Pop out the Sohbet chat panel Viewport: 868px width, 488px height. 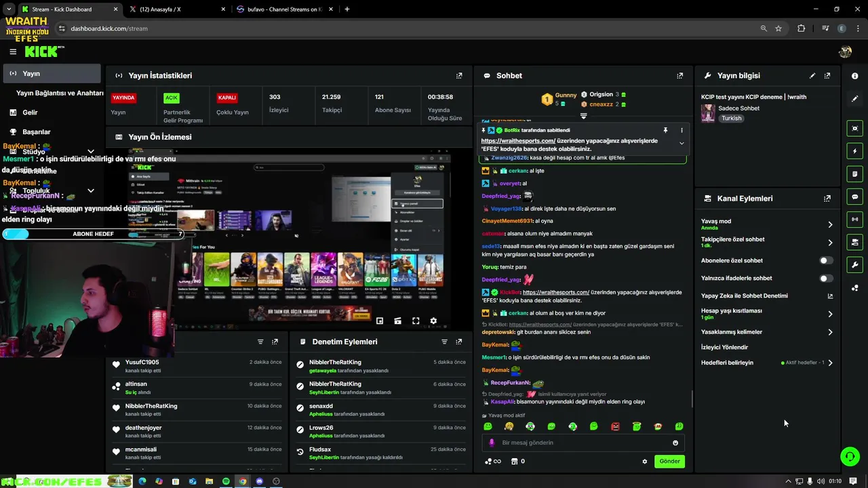(x=679, y=76)
